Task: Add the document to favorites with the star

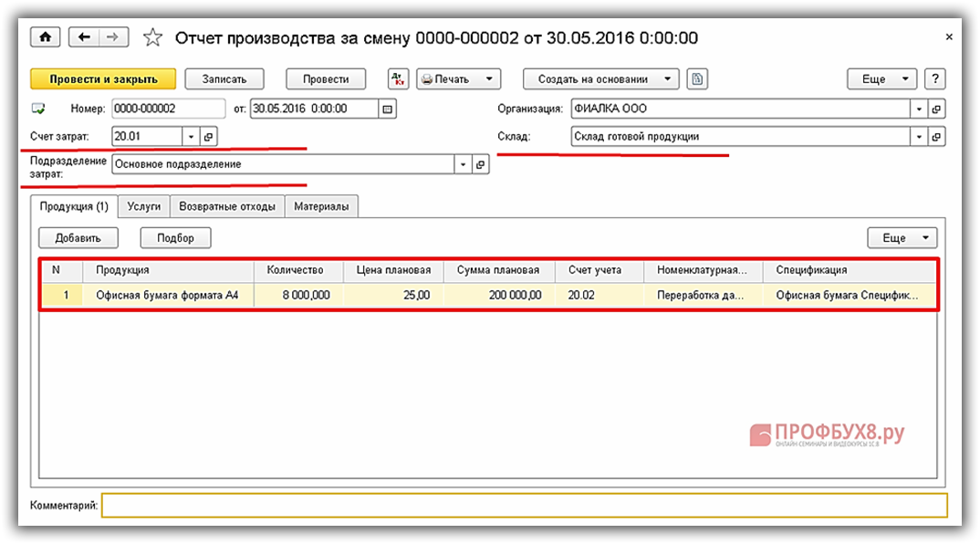Action: [153, 38]
